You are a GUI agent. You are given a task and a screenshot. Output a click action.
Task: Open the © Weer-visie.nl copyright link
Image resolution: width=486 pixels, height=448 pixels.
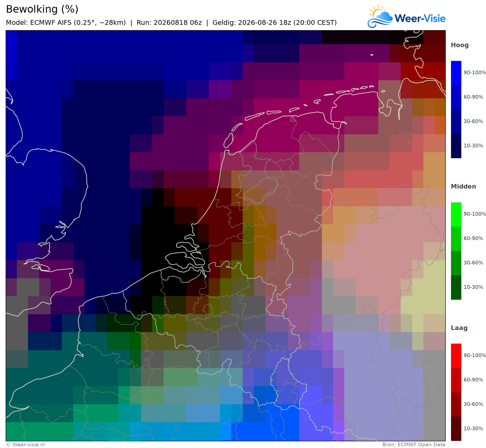[x=26, y=445]
